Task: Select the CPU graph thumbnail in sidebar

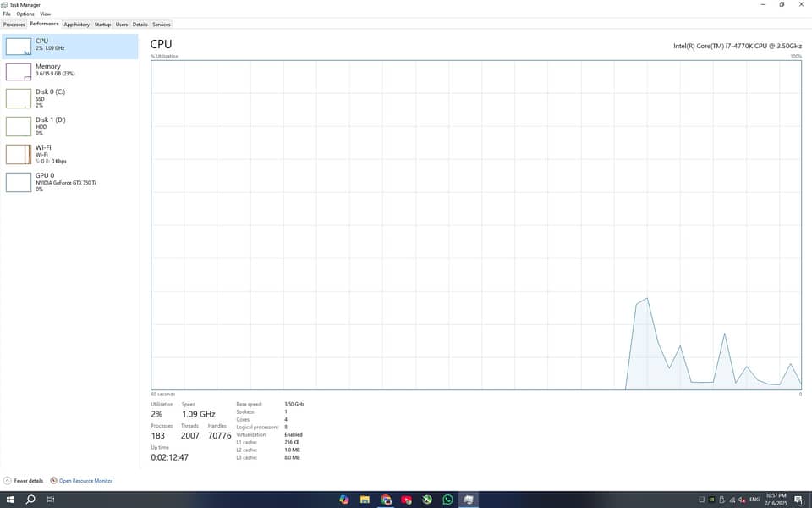Action: pyautogui.click(x=19, y=47)
